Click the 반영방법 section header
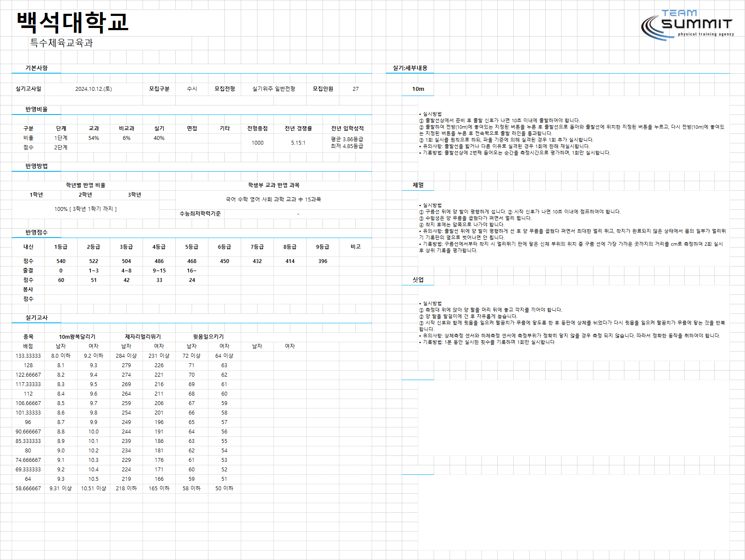745x560 pixels. tap(37, 166)
